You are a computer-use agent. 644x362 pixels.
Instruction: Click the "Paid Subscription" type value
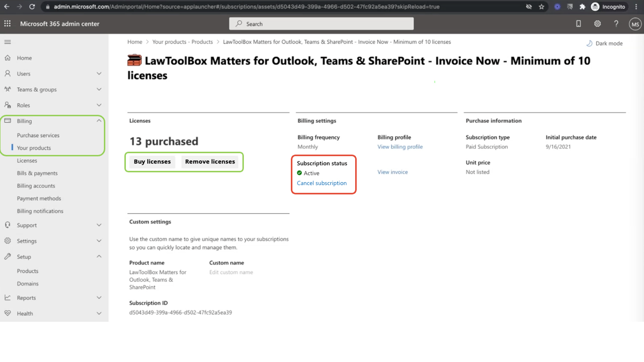pos(487,147)
